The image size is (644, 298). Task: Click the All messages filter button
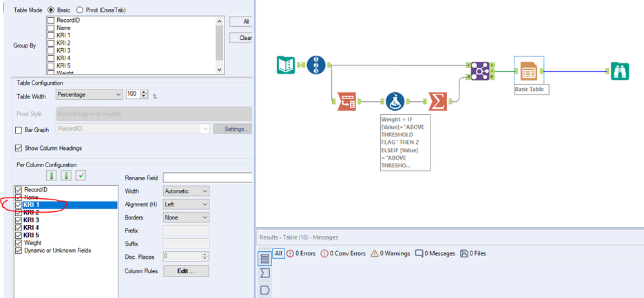coord(278,253)
